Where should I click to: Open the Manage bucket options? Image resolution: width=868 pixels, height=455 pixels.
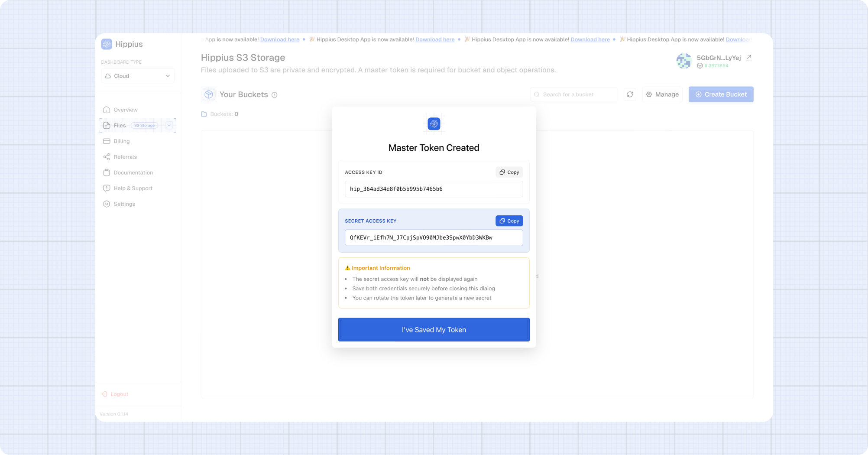(x=662, y=94)
